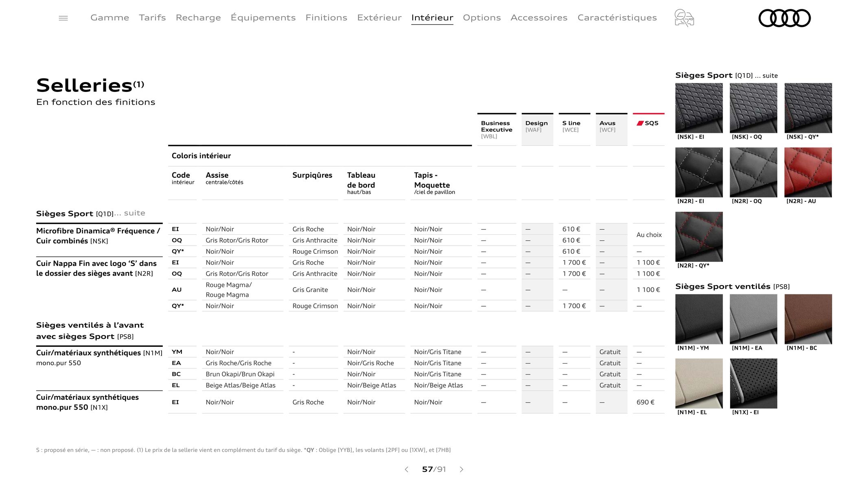
Task: Click the 'Coloris intérieur' heading
Action: coord(201,156)
